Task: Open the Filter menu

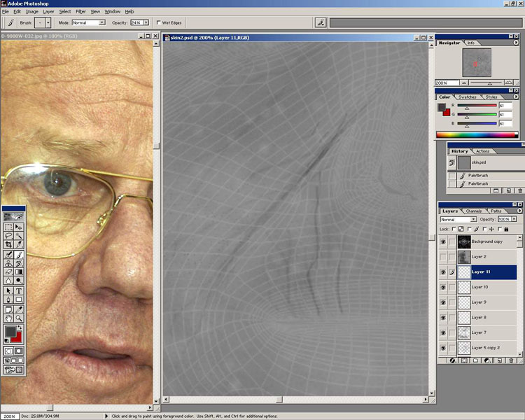Action: coord(80,12)
